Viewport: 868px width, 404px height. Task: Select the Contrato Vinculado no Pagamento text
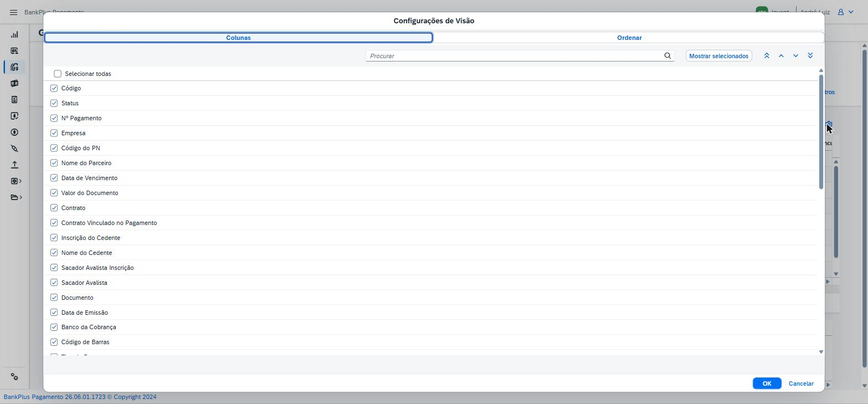point(109,223)
